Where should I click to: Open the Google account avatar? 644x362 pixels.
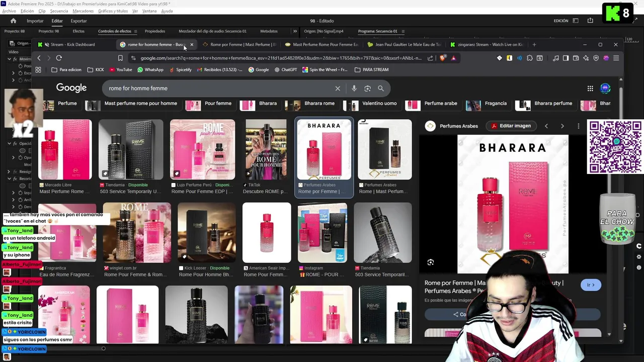[x=605, y=88]
